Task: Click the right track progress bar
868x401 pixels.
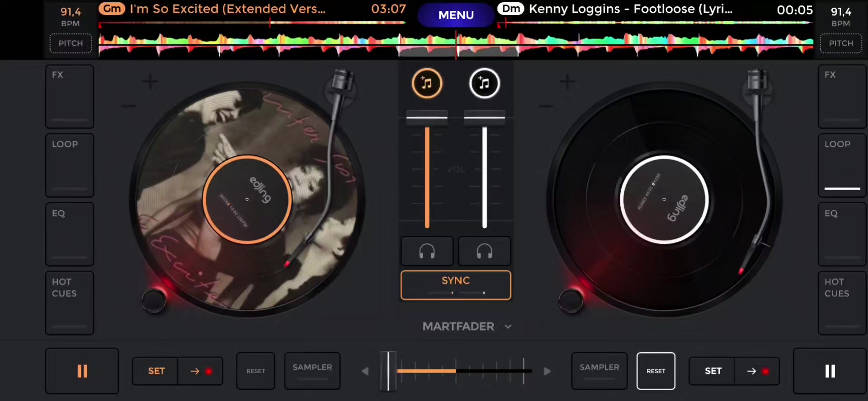Action: click(656, 23)
